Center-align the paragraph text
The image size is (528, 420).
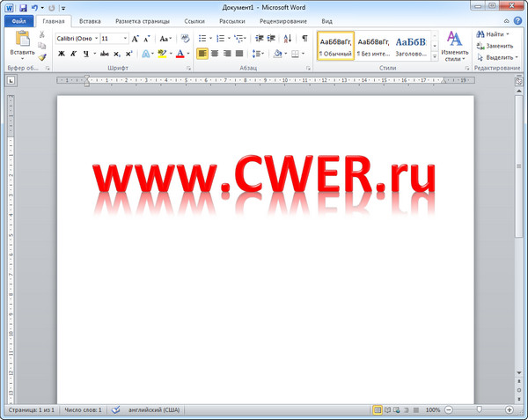click(x=215, y=54)
